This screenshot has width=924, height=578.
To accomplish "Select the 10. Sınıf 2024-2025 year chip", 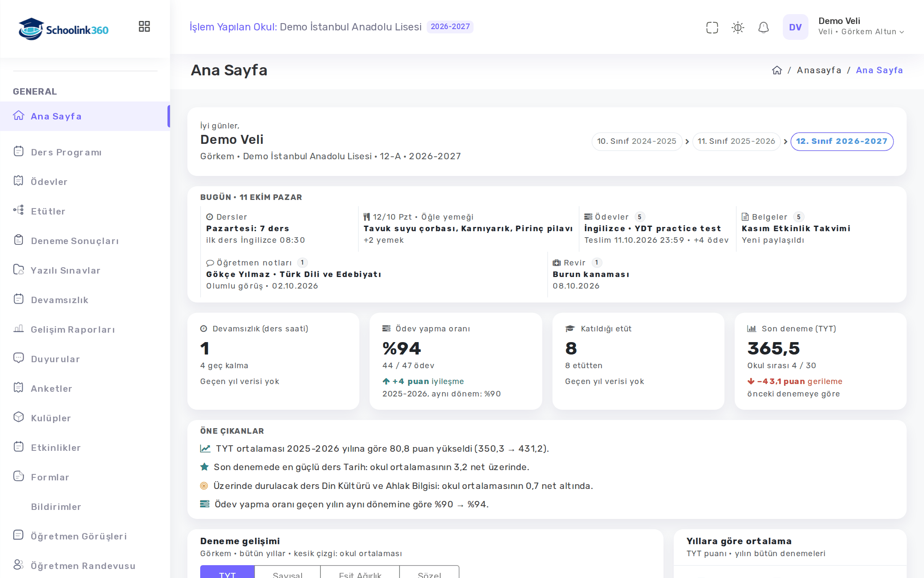I will click(637, 141).
